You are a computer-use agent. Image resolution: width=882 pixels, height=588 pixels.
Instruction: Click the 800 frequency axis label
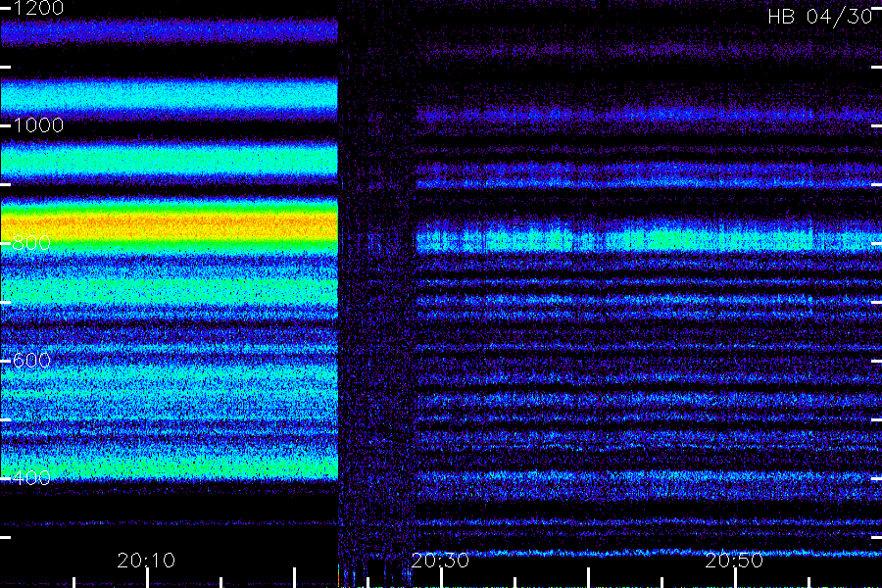click(31, 242)
